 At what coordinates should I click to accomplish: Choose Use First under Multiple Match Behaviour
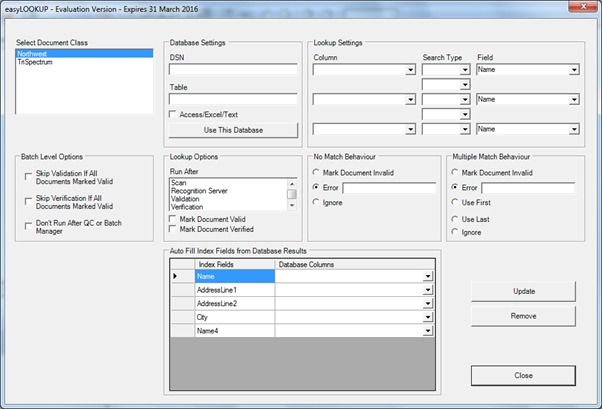456,201
